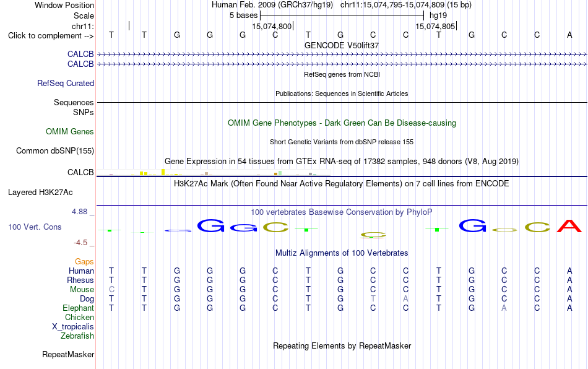Select the Chicken alignment row label
The image size is (588, 369).
coord(79,317)
